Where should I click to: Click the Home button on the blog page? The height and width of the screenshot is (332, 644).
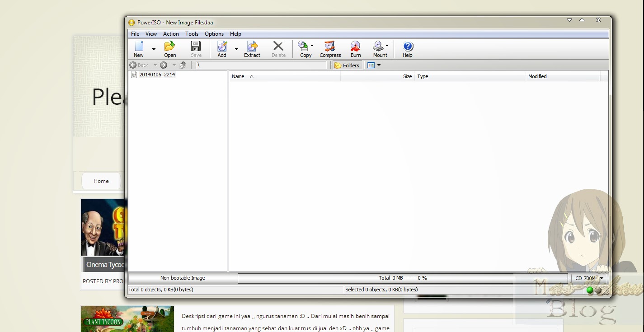(x=101, y=181)
